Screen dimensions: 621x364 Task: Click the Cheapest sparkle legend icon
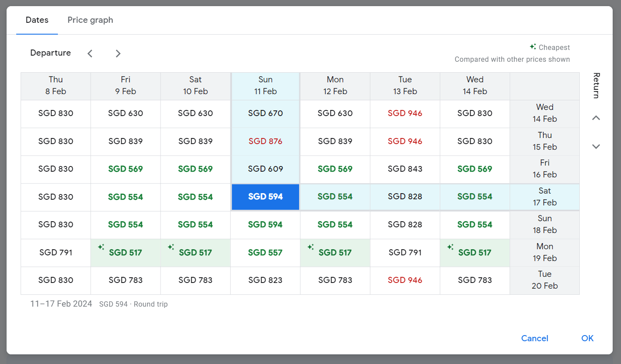pos(533,46)
